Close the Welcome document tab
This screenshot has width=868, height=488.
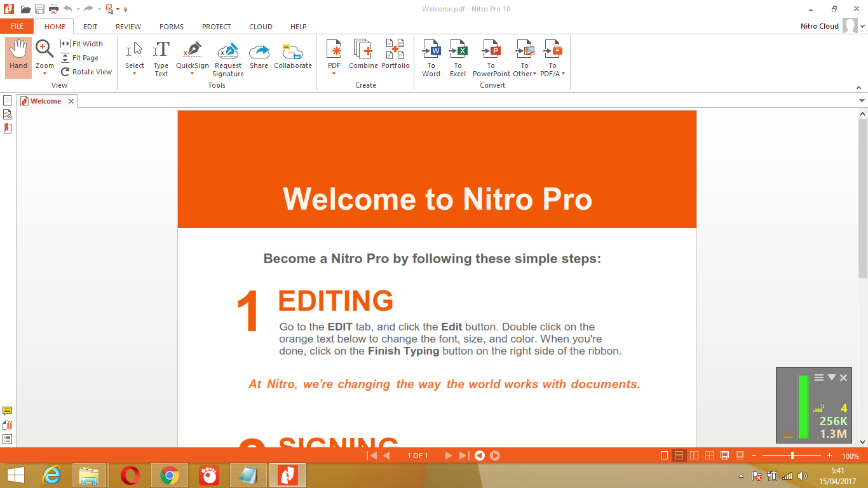tap(71, 101)
